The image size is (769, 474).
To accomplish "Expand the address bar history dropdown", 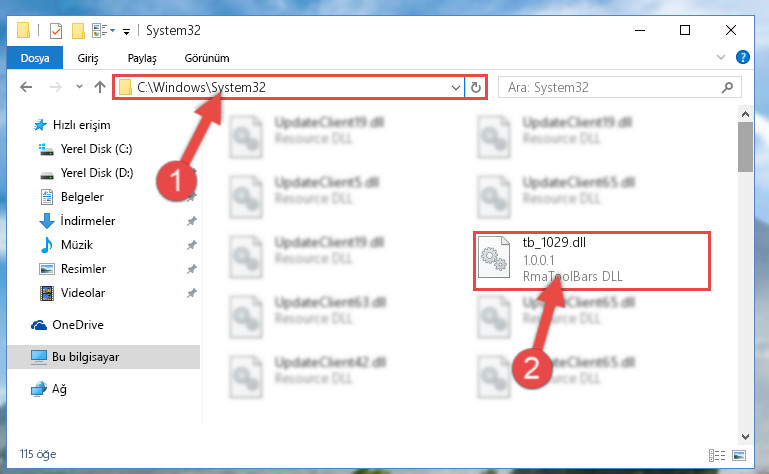I will pos(456,88).
